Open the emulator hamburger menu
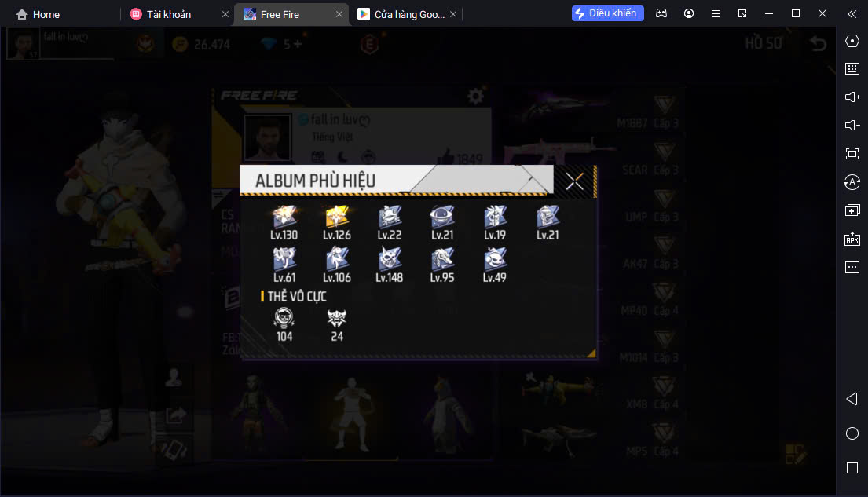 715,14
